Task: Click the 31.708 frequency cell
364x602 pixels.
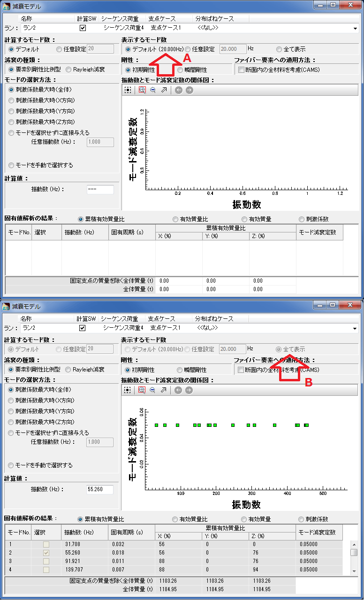Action: coord(85,544)
